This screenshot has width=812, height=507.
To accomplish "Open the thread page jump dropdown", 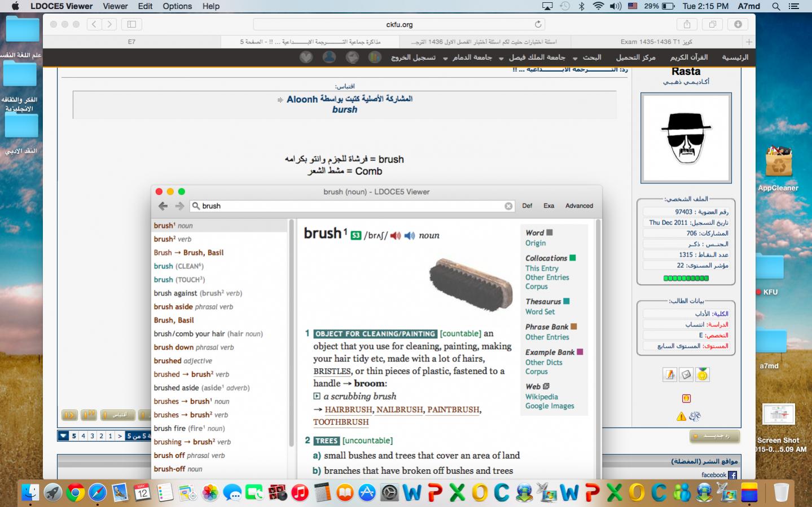I will tap(63, 436).
